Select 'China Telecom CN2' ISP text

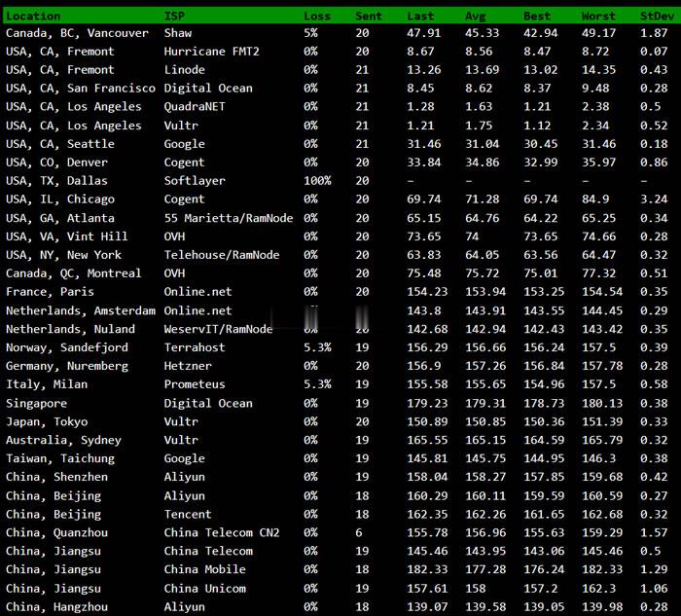(222, 532)
